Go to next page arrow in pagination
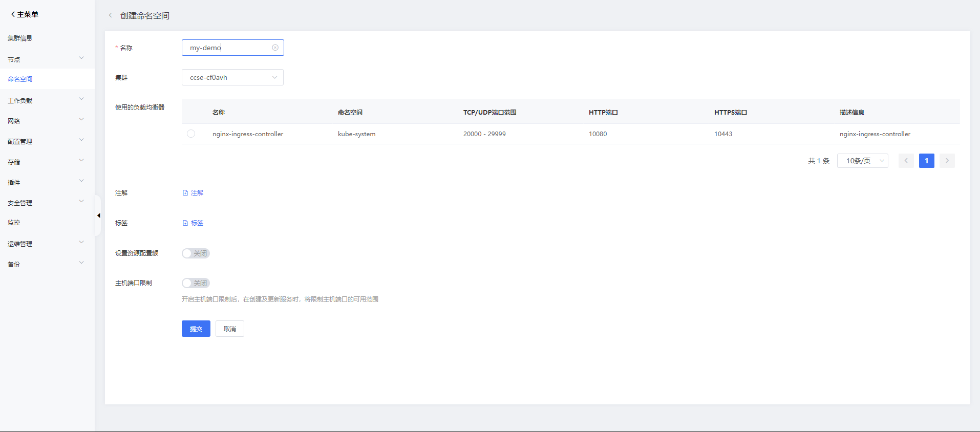 (x=947, y=161)
